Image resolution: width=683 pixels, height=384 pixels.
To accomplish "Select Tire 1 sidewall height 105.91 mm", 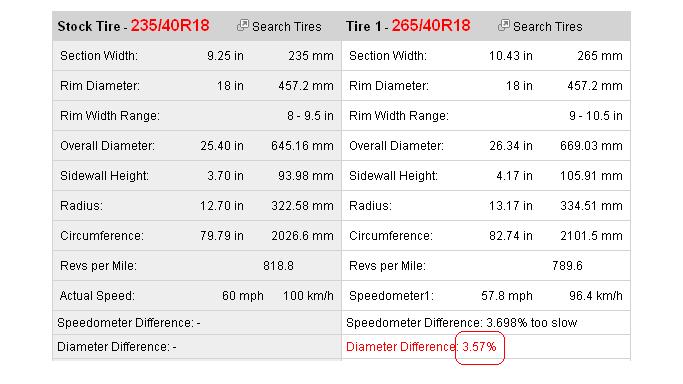I will [x=591, y=176].
